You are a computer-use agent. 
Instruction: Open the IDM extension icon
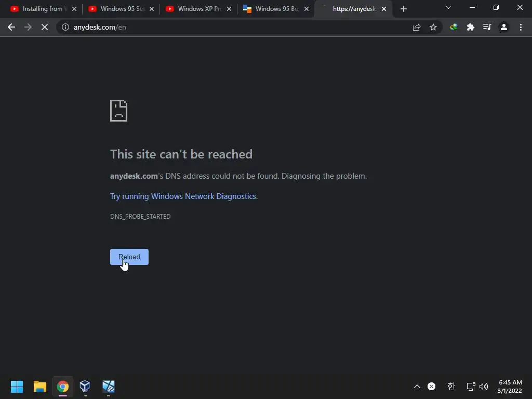454,27
